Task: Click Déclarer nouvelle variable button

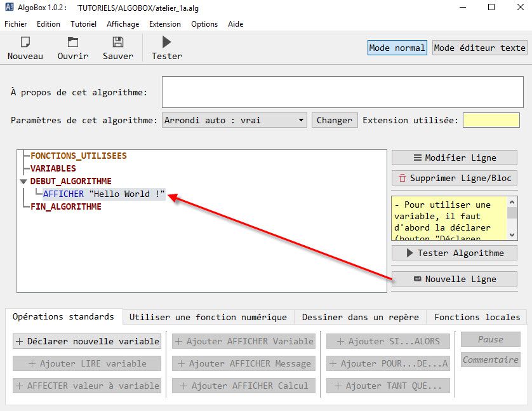Action: pyautogui.click(x=87, y=341)
